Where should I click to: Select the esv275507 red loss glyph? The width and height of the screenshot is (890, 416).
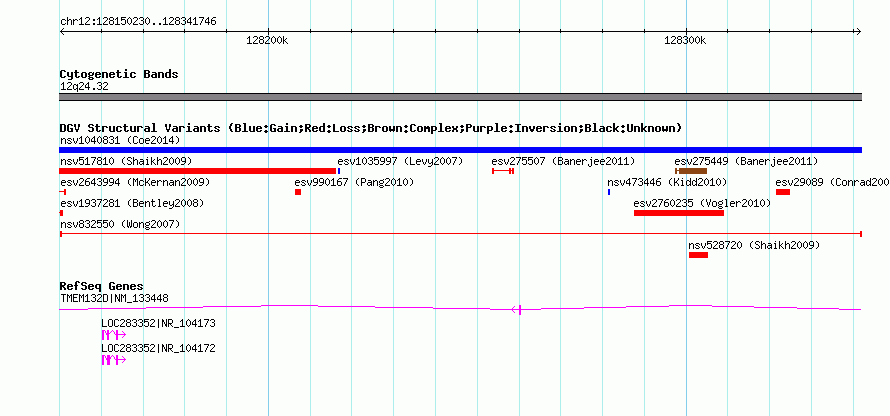pyautogui.click(x=503, y=171)
